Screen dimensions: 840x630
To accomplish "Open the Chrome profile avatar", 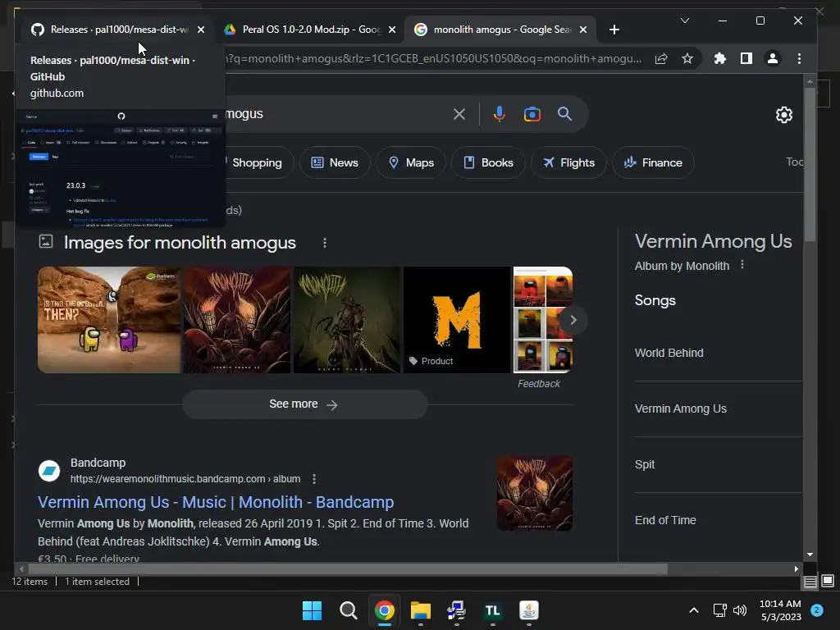I will click(773, 58).
